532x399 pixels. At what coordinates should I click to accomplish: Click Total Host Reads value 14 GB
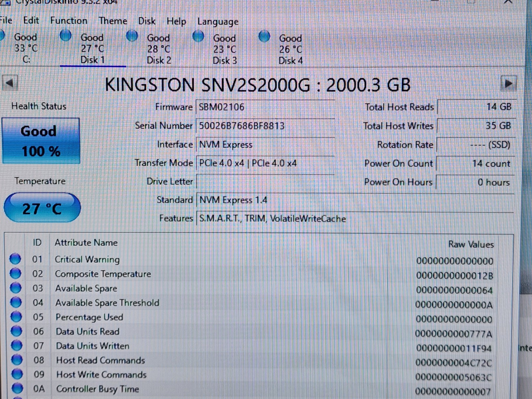click(x=476, y=107)
